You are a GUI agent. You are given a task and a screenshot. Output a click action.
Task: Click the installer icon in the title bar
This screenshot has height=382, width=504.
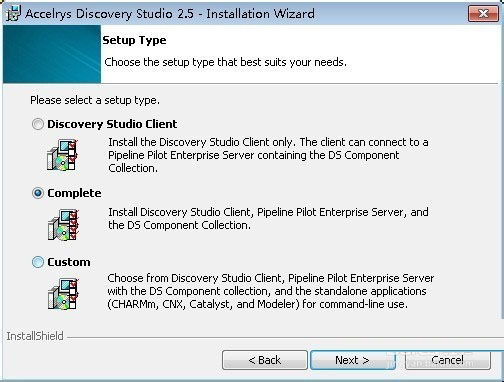coord(13,13)
